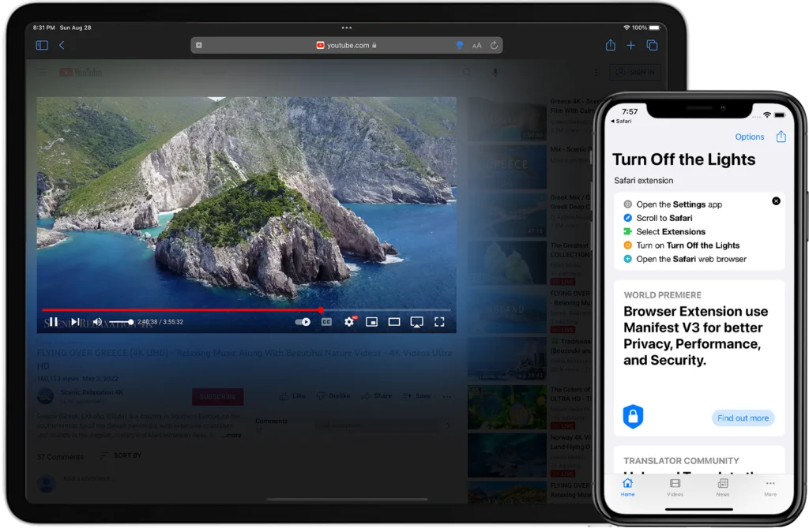The height and width of the screenshot is (532, 809).
Task: Save the video to a playlist
Action: click(417, 396)
